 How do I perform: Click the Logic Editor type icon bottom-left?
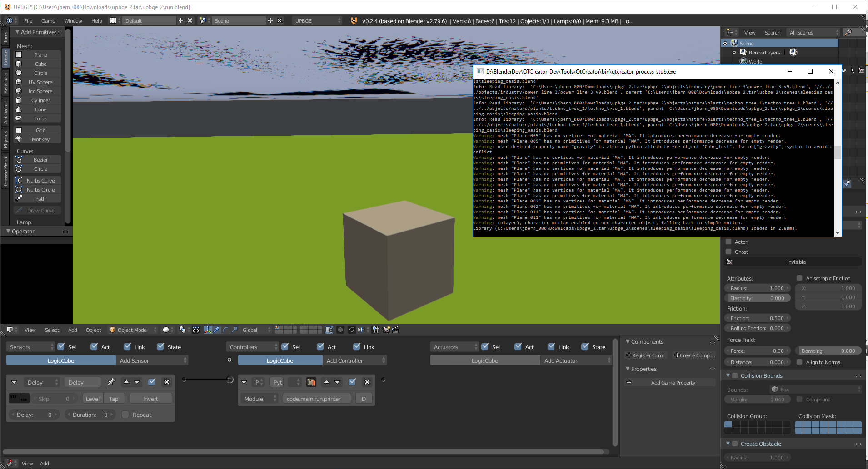9,463
